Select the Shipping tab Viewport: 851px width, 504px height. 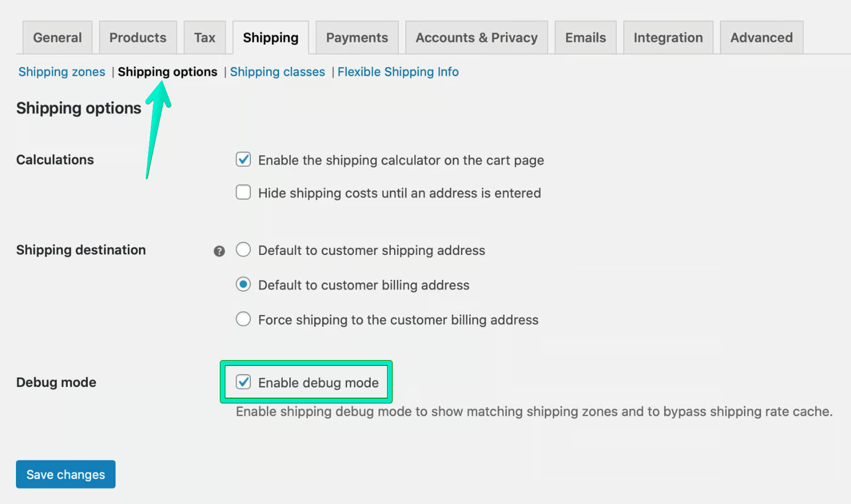coord(271,37)
